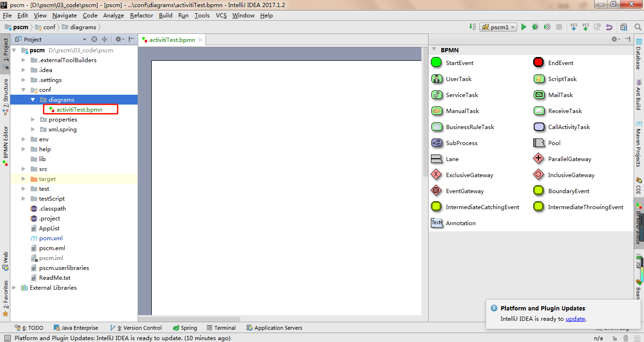Viewport: 644px width, 342px height.
Task: Click Scroll from Source icon in Project panel
Action: (94, 40)
